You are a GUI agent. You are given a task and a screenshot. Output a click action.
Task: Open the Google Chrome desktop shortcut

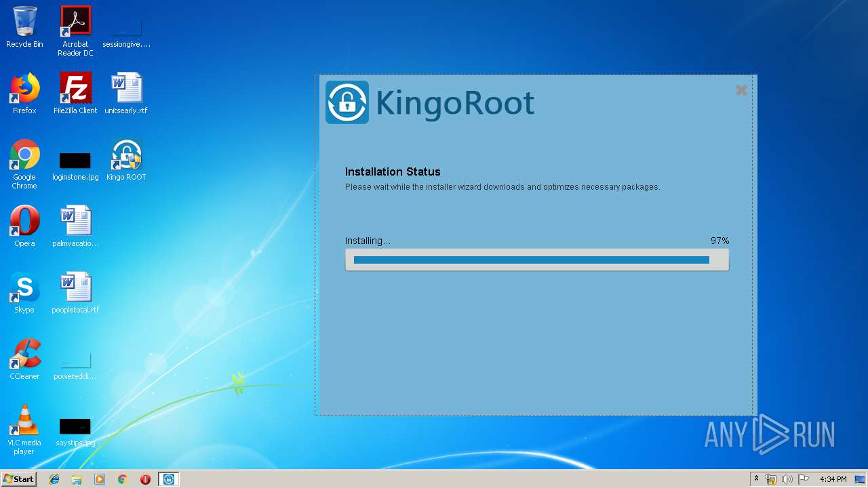[24, 164]
